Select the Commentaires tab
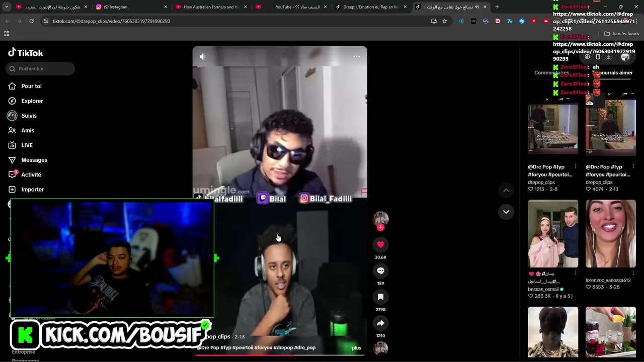The image size is (644, 362). (x=551, y=73)
